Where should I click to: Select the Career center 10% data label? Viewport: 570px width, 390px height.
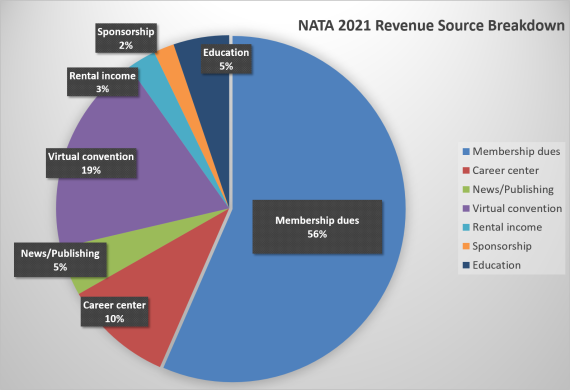click(x=115, y=311)
